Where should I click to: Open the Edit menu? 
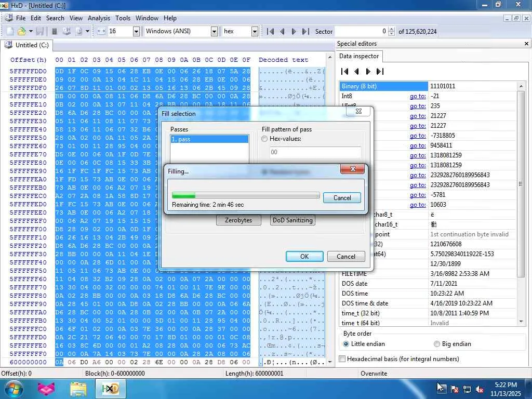[x=36, y=18]
